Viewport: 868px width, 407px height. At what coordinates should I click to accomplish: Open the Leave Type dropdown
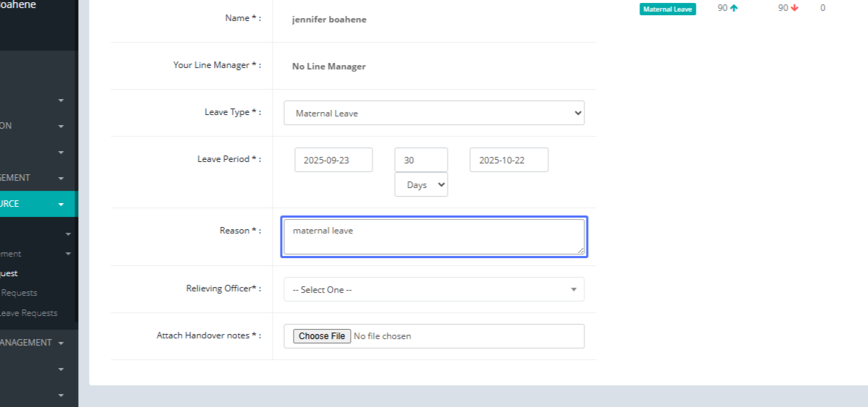pyautogui.click(x=433, y=113)
